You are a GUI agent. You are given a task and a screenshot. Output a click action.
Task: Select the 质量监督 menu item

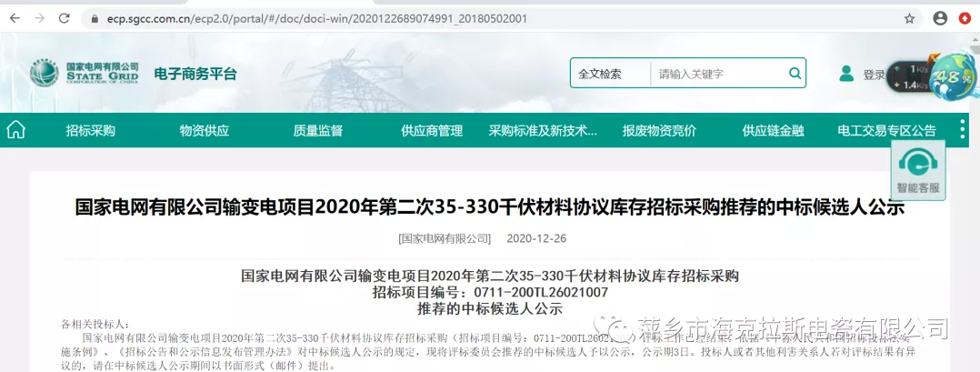tap(317, 131)
